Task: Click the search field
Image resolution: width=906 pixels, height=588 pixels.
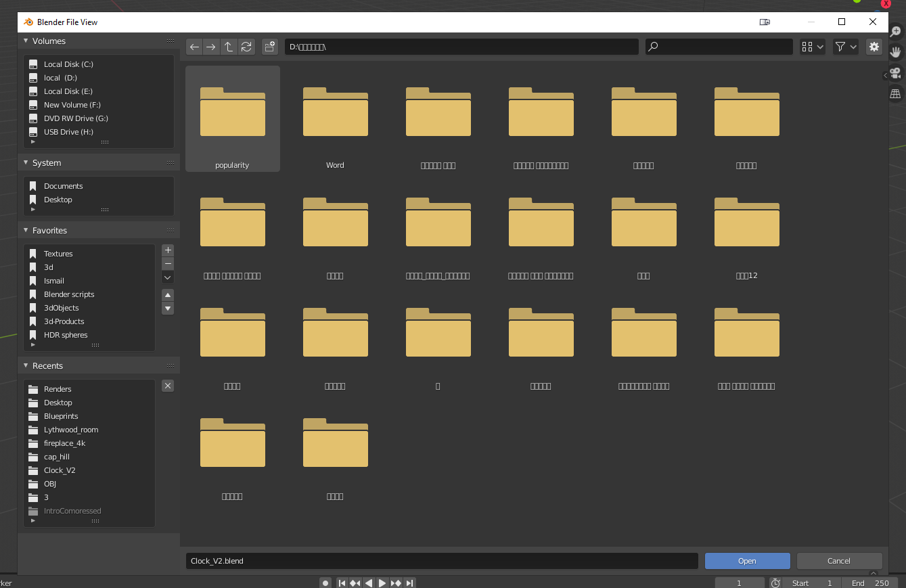Action: point(719,47)
